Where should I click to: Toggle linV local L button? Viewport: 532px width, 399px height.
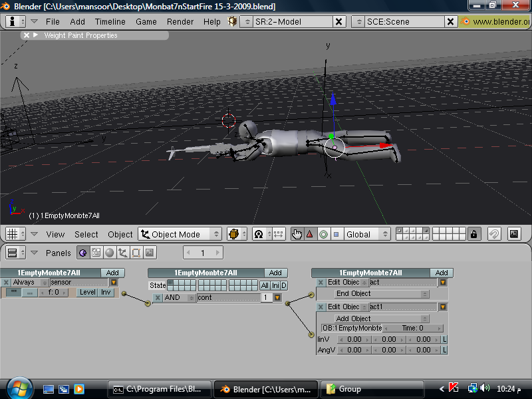click(444, 339)
